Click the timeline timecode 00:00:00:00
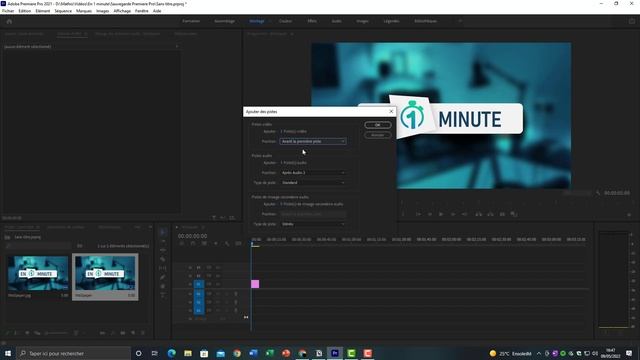Viewport: 640px width, 360px height. [x=192, y=236]
